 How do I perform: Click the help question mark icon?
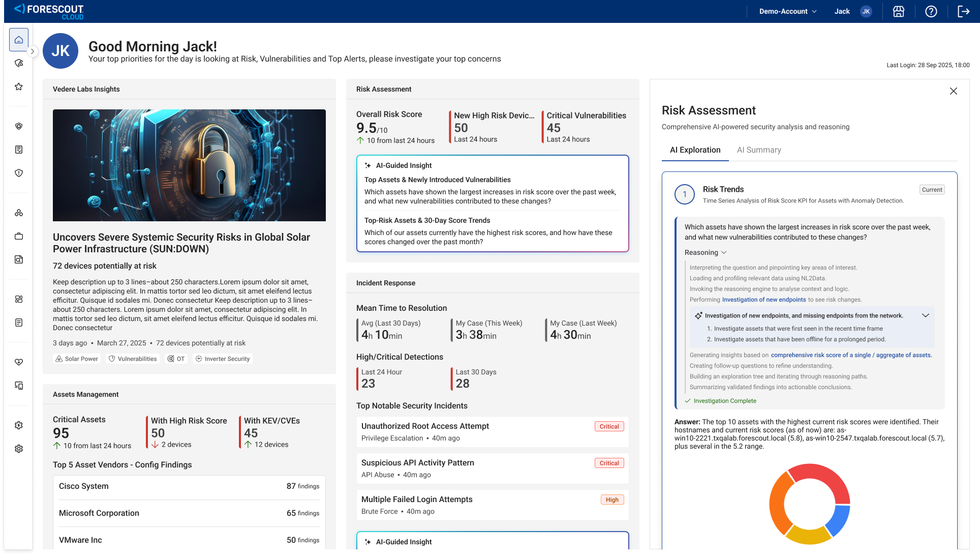(931, 11)
